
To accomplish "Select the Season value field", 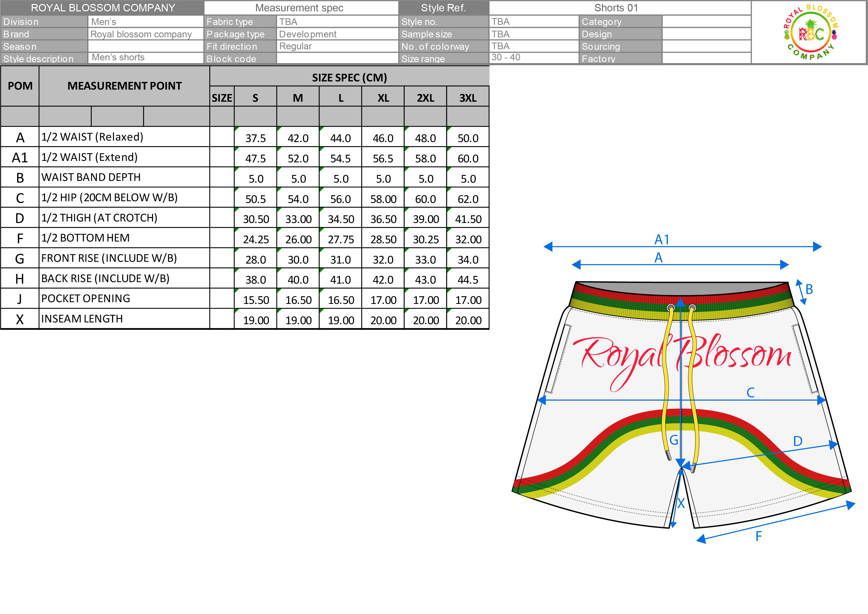I will point(145,47).
